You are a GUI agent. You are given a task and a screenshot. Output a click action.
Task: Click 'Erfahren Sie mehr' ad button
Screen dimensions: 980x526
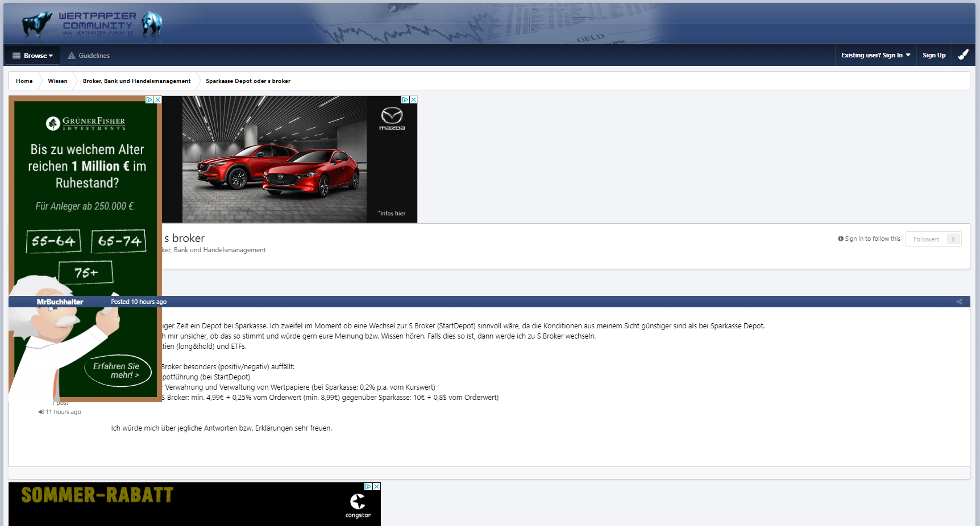tap(118, 371)
